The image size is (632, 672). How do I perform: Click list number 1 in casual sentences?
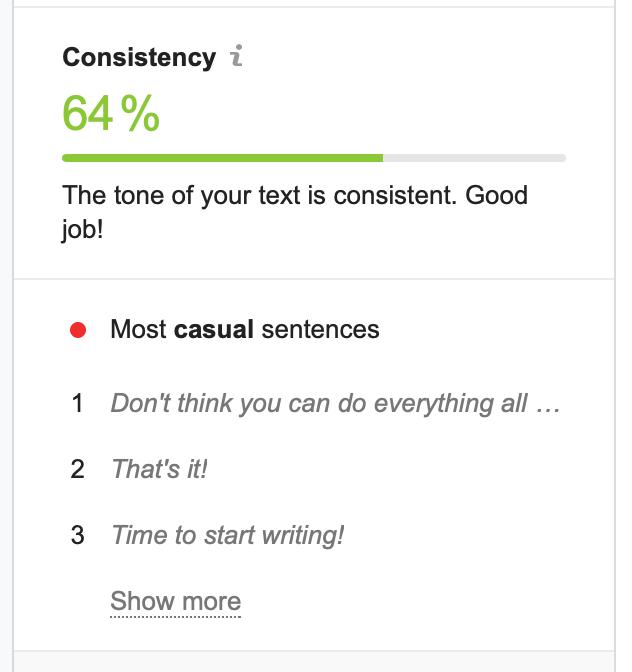(78, 404)
